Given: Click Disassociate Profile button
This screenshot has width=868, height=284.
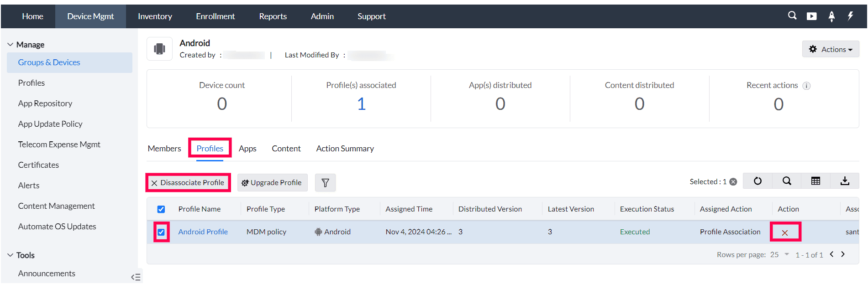Looking at the screenshot, I should 188,183.
